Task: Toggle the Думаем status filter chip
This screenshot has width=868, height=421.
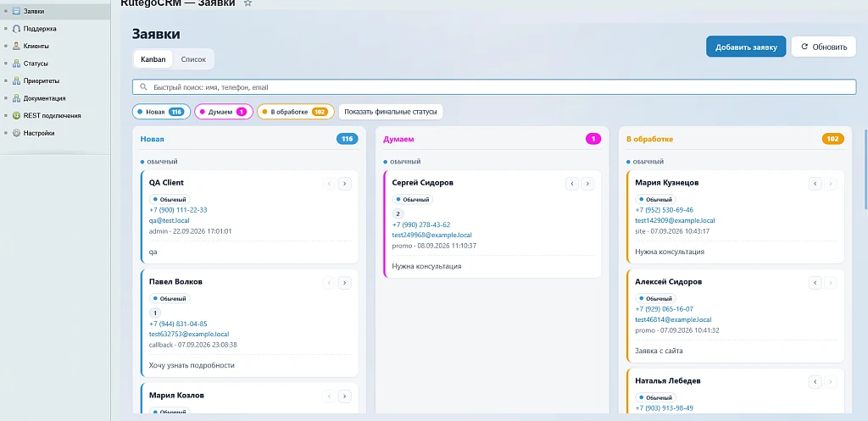Action: pyautogui.click(x=224, y=112)
